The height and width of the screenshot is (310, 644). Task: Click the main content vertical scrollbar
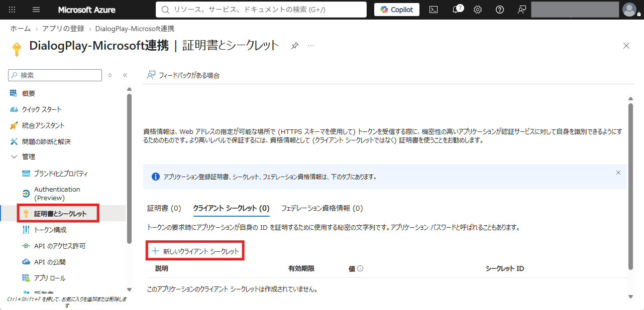point(630,186)
